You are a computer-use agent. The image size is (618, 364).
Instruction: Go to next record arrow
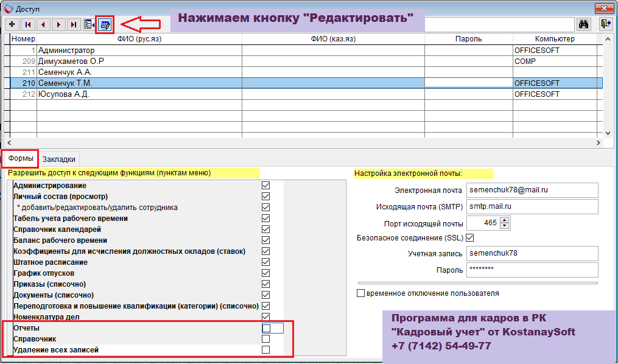tap(58, 24)
